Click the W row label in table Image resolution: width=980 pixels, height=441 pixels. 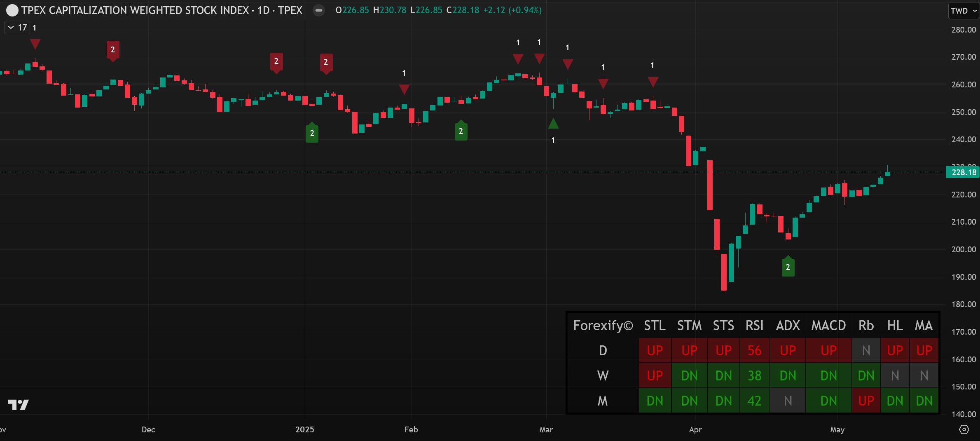tap(603, 375)
